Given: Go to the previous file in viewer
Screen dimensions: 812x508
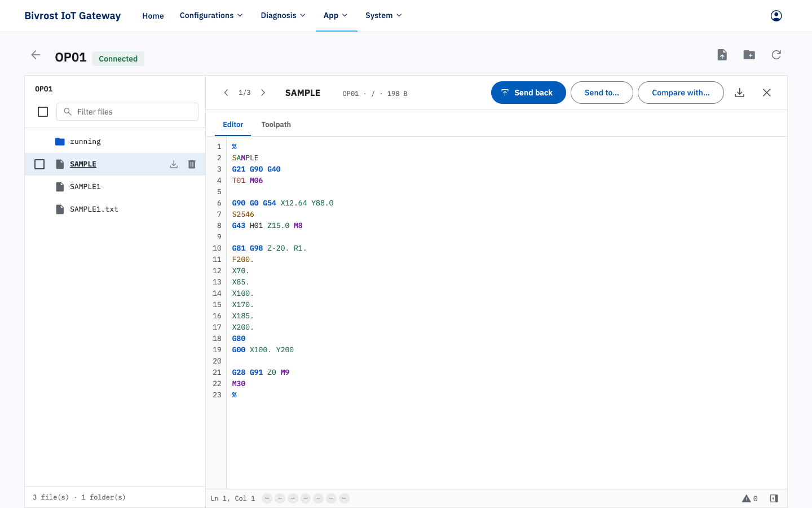Looking at the screenshot, I should point(226,93).
